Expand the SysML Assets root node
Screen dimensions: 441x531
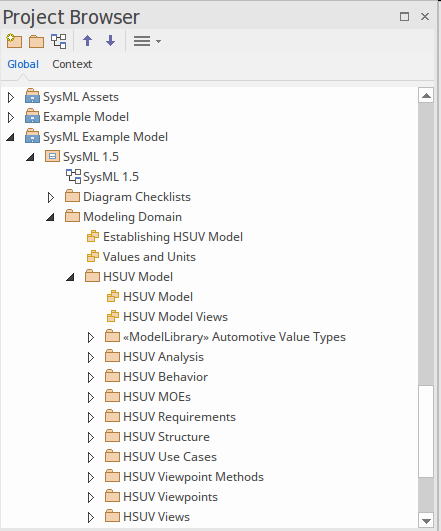[x=11, y=97]
